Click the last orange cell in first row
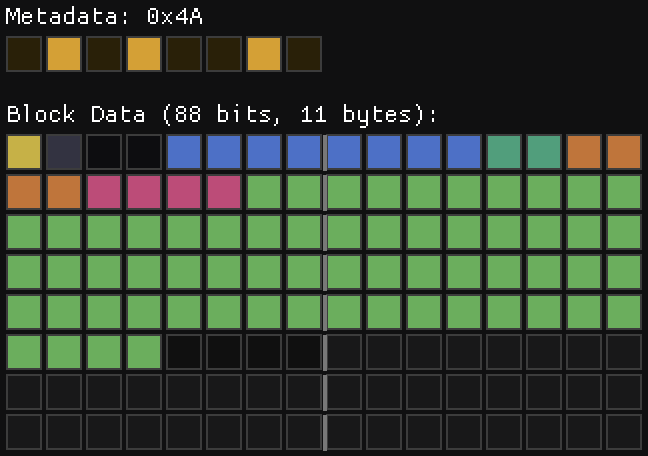The image size is (648, 456). point(624,152)
